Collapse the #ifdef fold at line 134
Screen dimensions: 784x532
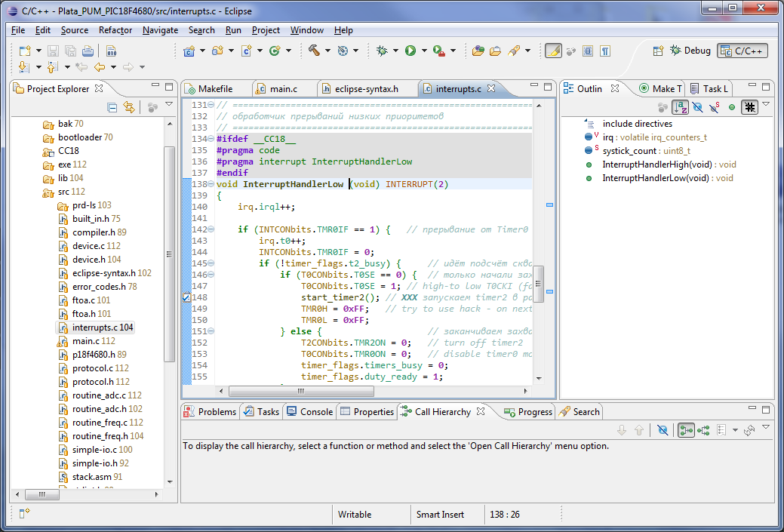pyautogui.click(x=211, y=139)
